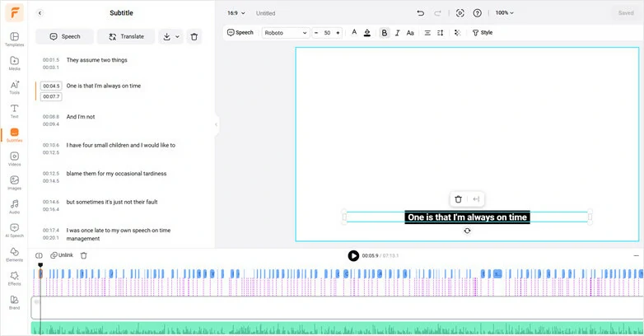Open the Effects sidebar panel
This screenshot has height=336, width=644.
[14, 278]
